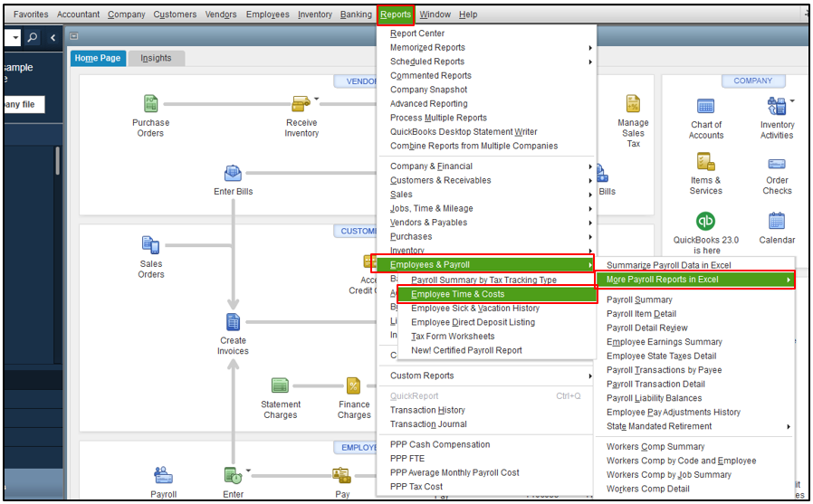Choose Company Snapshot menu item
This screenshot has height=504, width=813.
[428, 90]
